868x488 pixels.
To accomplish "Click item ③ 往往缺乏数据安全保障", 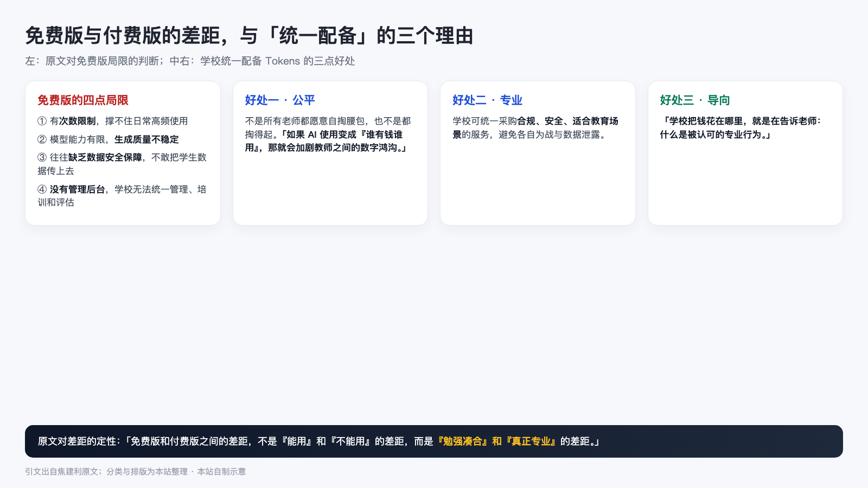I will tap(122, 164).
